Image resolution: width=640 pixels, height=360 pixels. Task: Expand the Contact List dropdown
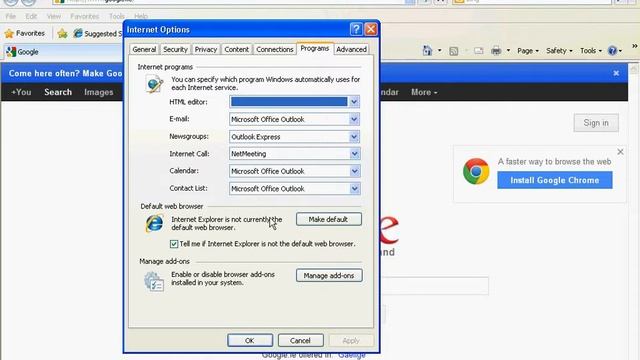pyautogui.click(x=354, y=189)
